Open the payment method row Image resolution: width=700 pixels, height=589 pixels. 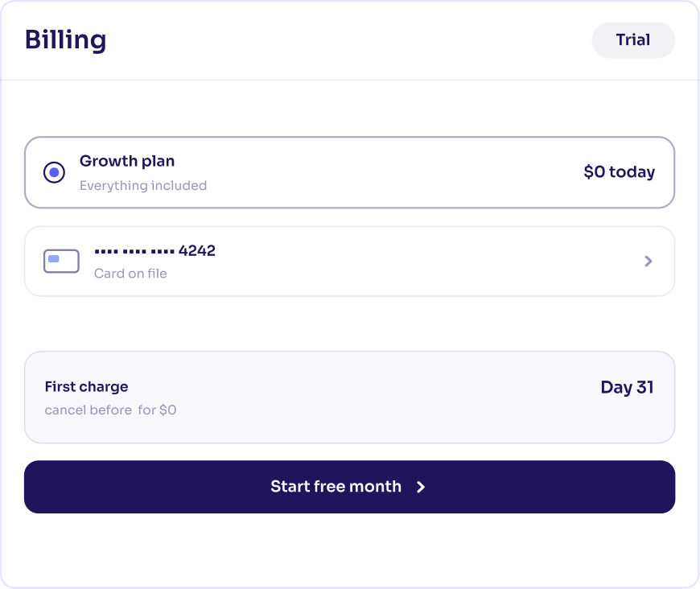(x=349, y=262)
